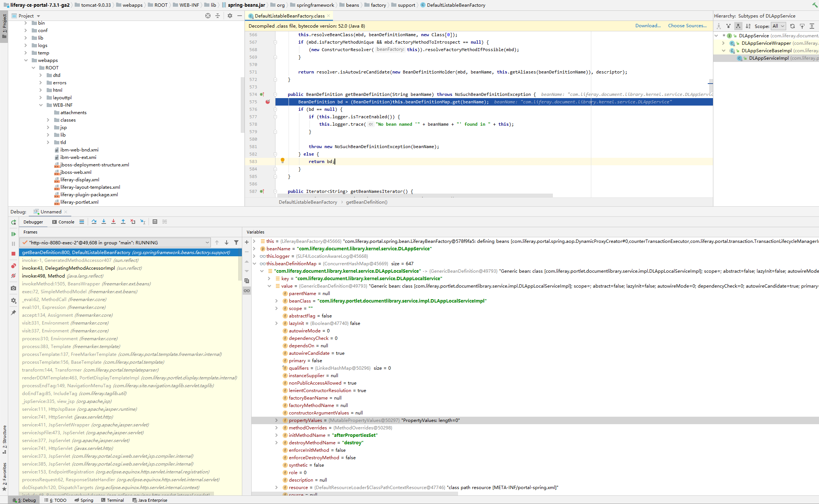Select DLAppServiceImpl in Hierarchy
The width and height of the screenshot is (819, 504).
(768, 58)
